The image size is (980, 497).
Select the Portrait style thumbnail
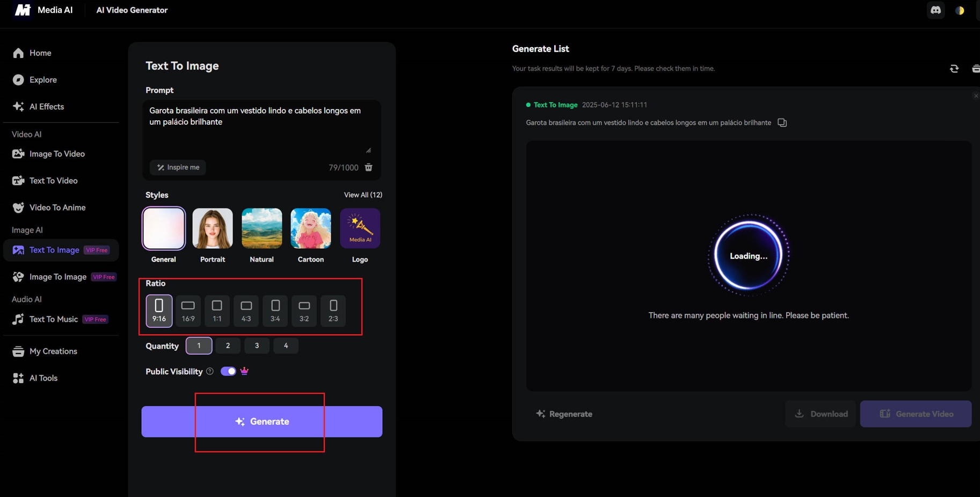pos(213,228)
